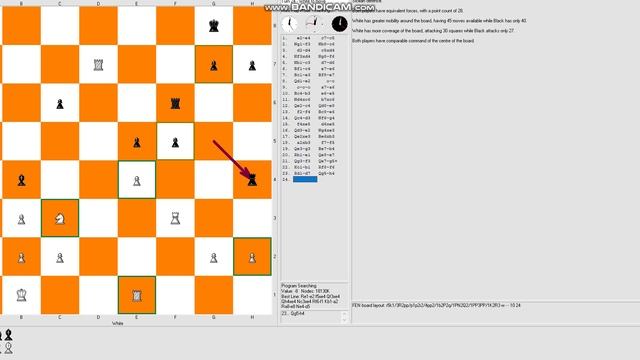Image resolution: width=640 pixels, height=360 pixels.
Task: Click the 'White has greater mobility' line
Action: [x=439, y=20]
